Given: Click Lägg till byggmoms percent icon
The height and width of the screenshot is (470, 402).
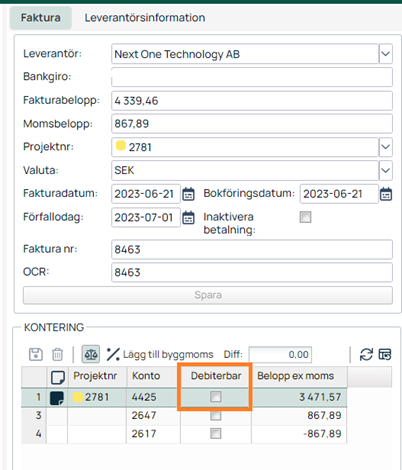Looking at the screenshot, I should click(x=113, y=354).
